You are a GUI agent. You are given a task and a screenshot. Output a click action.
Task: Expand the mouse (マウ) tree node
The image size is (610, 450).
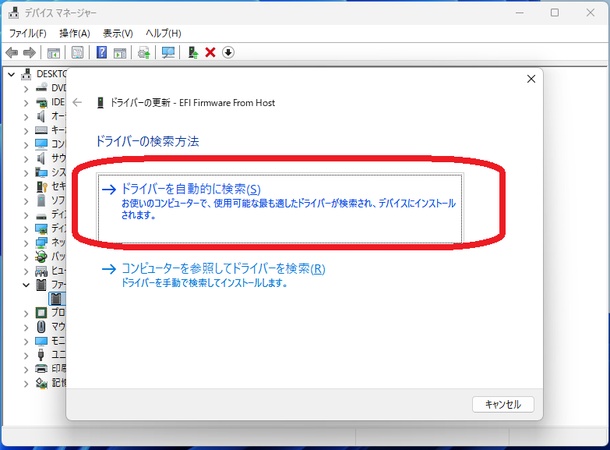tap(26, 327)
